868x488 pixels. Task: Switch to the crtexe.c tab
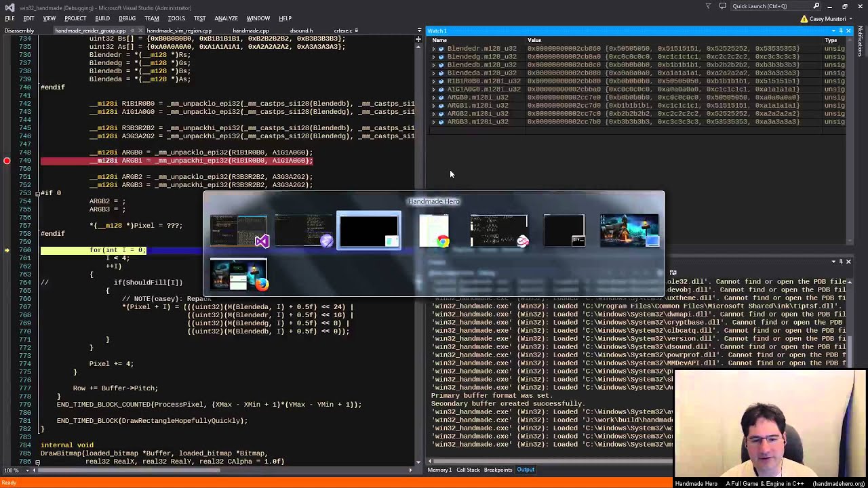[342, 30]
